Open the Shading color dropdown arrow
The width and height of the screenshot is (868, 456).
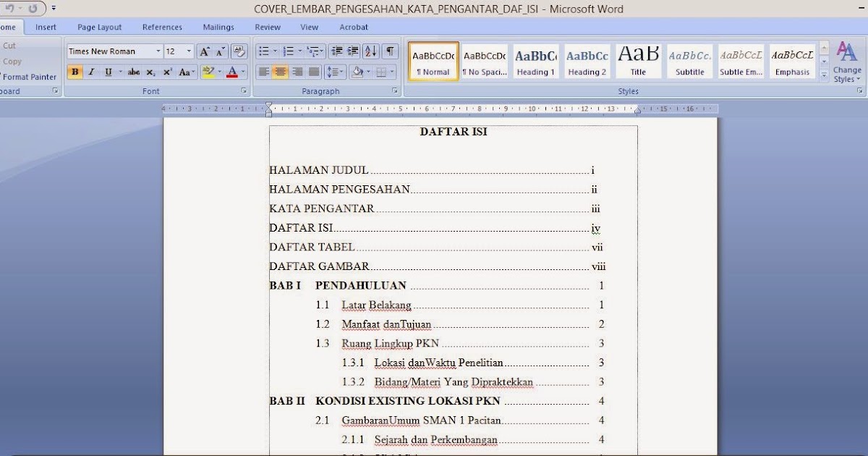pos(368,72)
